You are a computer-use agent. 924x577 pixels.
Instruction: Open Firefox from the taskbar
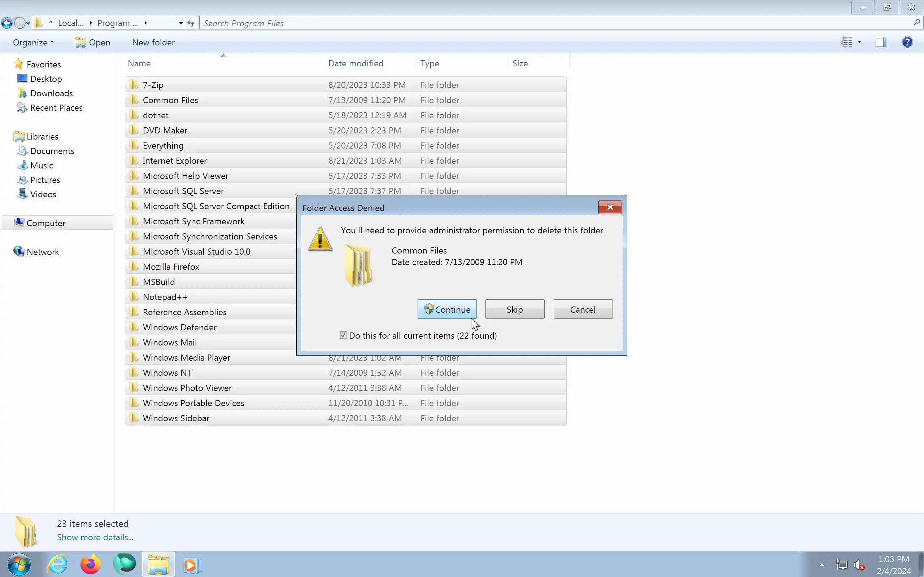pos(91,564)
